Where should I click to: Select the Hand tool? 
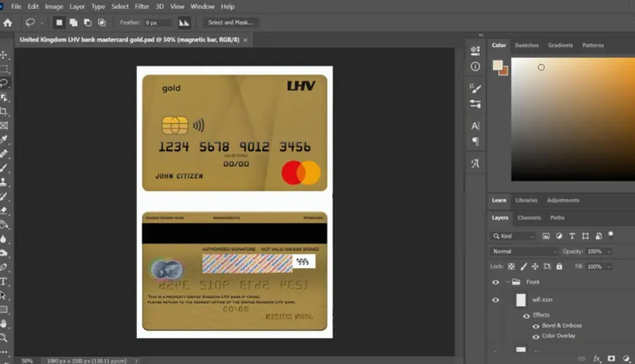4,324
